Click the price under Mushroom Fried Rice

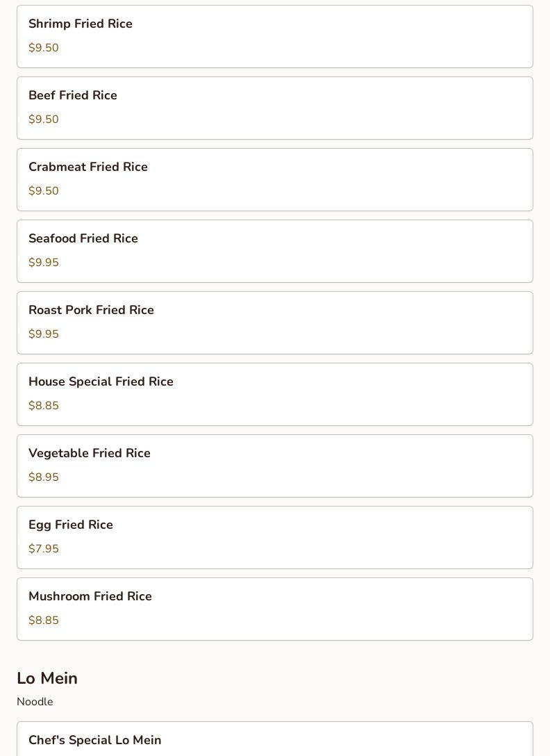click(44, 621)
